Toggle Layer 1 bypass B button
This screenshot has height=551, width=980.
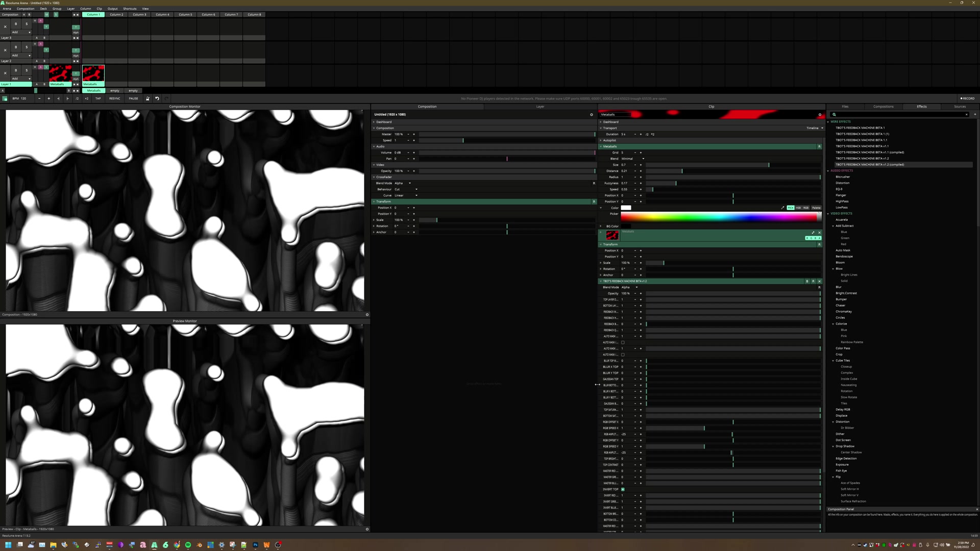coord(16,70)
